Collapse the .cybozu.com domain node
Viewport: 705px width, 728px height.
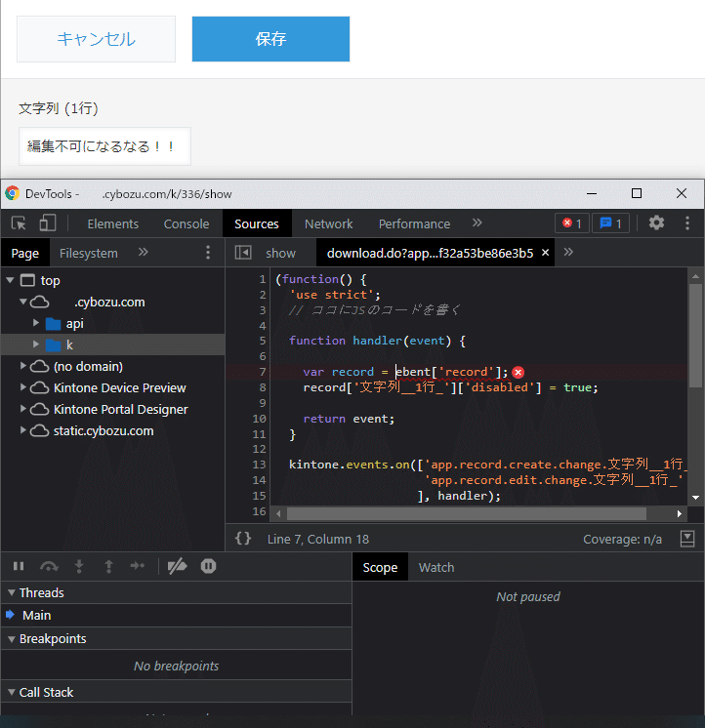click(23, 302)
